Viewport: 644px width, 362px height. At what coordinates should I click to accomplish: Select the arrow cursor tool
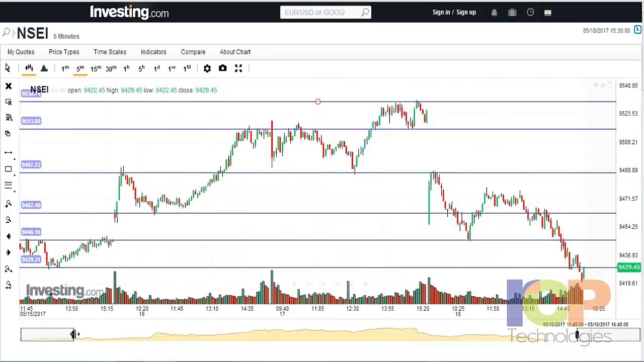[8, 68]
